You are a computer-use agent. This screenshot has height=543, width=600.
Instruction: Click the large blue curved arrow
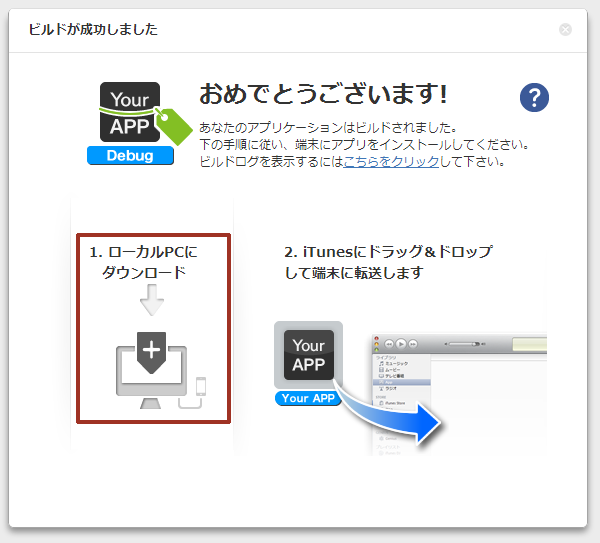(388, 414)
